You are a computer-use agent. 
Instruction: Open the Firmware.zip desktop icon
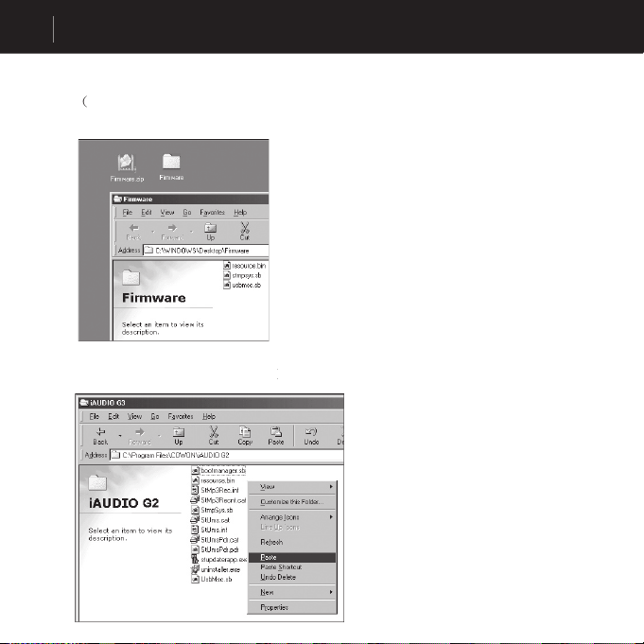[127, 167]
